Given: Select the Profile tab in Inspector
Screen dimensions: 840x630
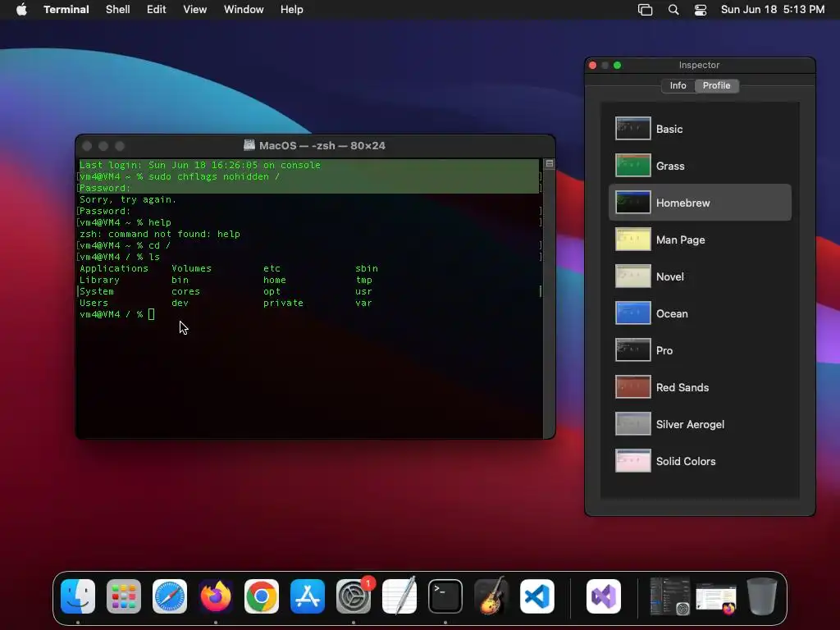Looking at the screenshot, I should 717,85.
